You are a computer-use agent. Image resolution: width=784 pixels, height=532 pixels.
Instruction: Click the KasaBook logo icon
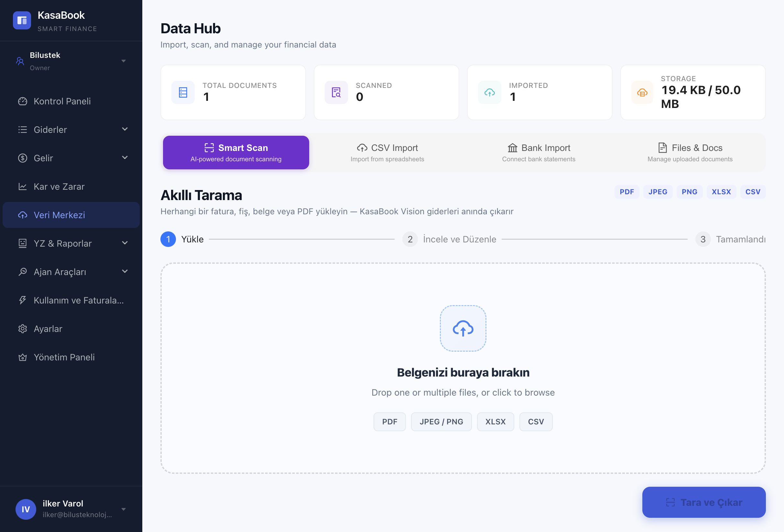pos(22,21)
